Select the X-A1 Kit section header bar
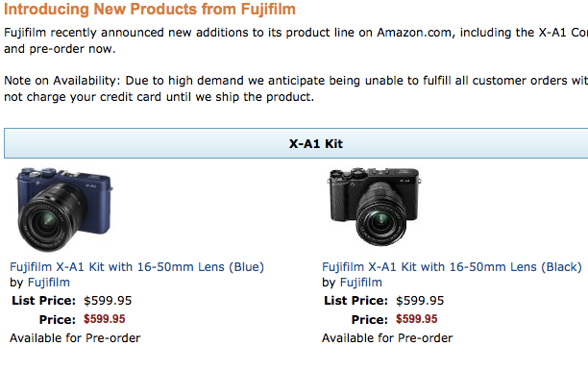 coord(296,143)
